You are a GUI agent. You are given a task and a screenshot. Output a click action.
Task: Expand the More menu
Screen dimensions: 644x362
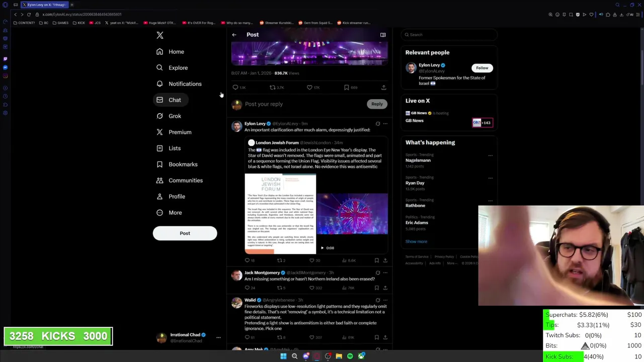click(169, 213)
